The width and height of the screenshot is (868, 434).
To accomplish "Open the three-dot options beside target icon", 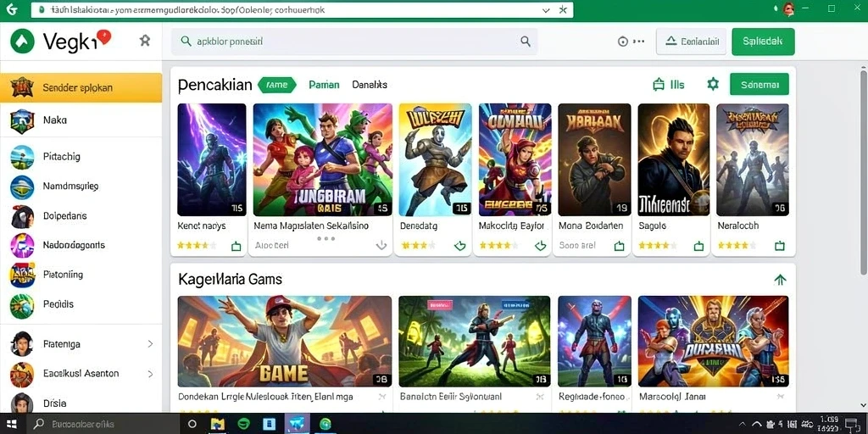I will point(639,42).
